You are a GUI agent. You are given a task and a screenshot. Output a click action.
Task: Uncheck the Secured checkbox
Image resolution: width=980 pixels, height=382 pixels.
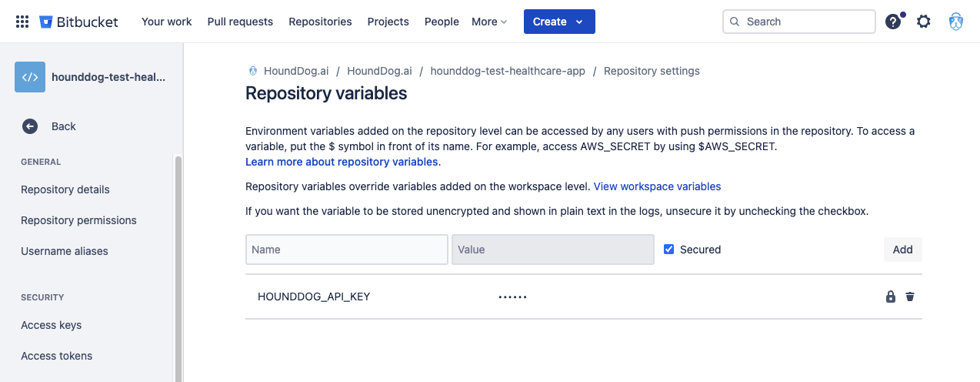(669, 250)
